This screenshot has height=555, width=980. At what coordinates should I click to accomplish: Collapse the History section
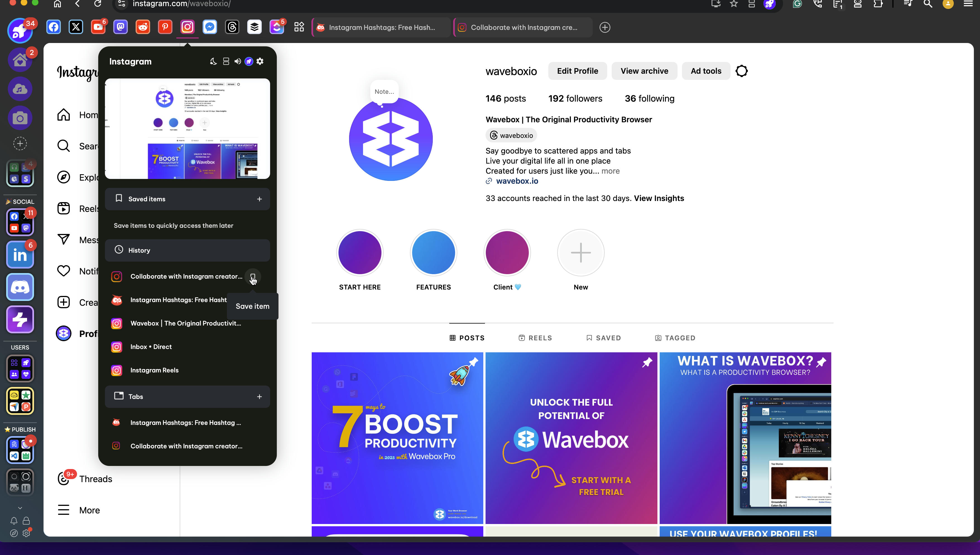click(188, 250)
